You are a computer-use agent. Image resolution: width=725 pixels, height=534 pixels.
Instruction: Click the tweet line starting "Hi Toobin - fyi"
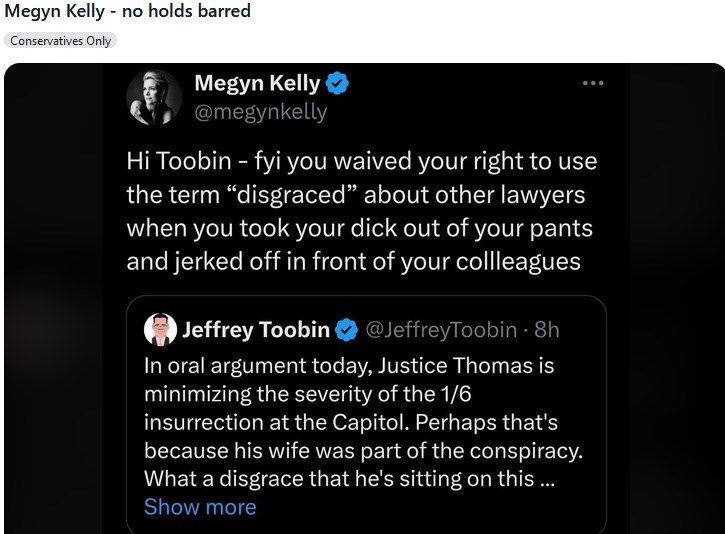click(361, 161)
